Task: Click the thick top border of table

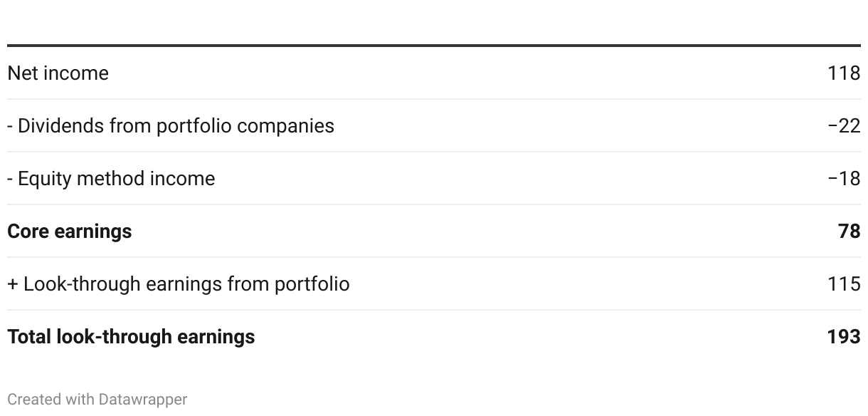Action: click(434, 46)
